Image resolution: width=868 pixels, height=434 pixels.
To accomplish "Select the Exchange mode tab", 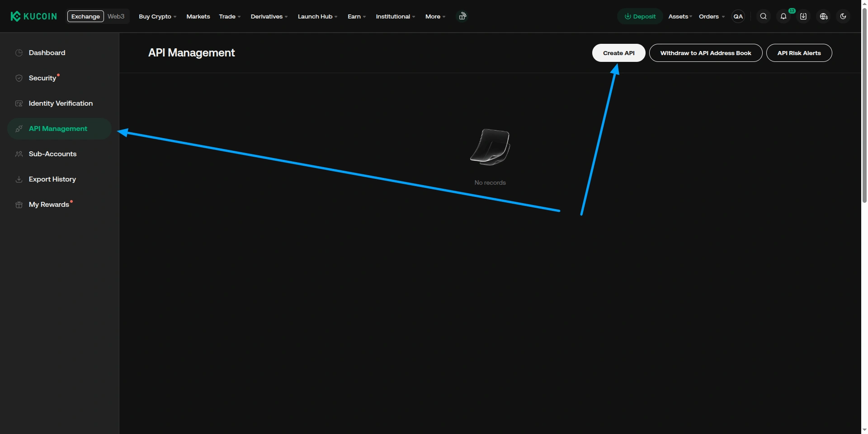I will coord(85,16).
